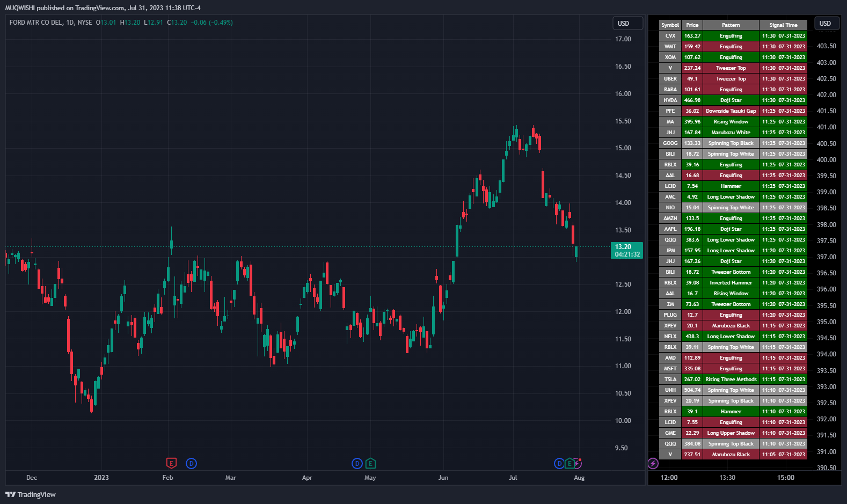Click the AMZN symbol cell

click(x=670, y=218)
